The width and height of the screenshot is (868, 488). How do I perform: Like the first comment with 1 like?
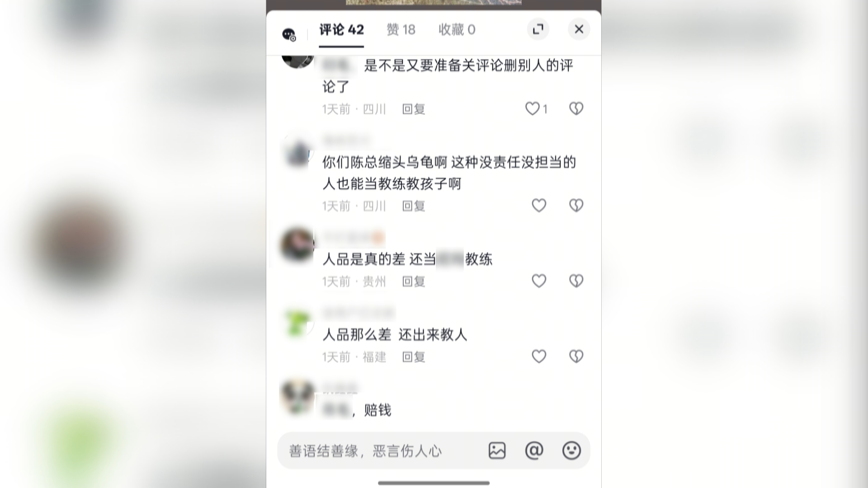(532, 108)
